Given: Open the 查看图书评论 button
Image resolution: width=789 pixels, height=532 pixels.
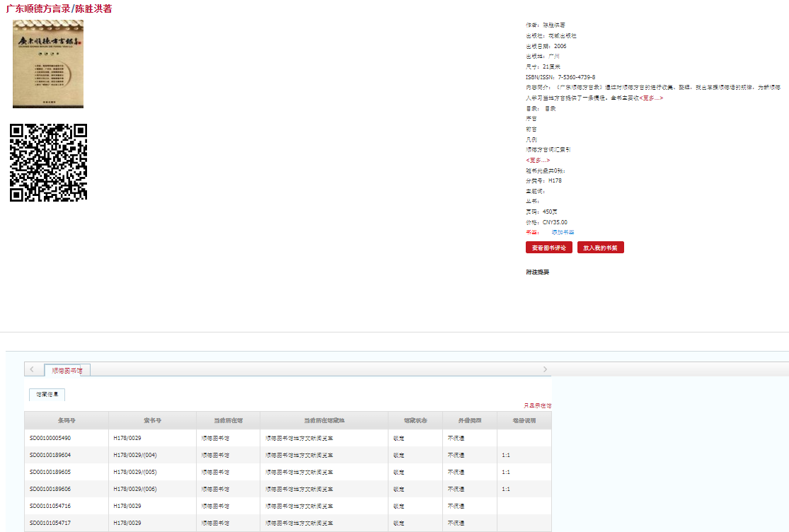Looking at the screenshot, I should point(548,248).
